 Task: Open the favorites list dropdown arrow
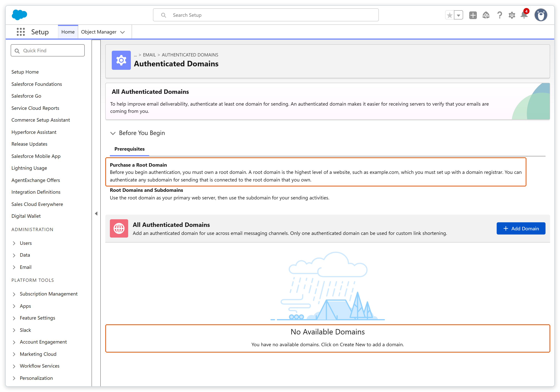[459, 15]
